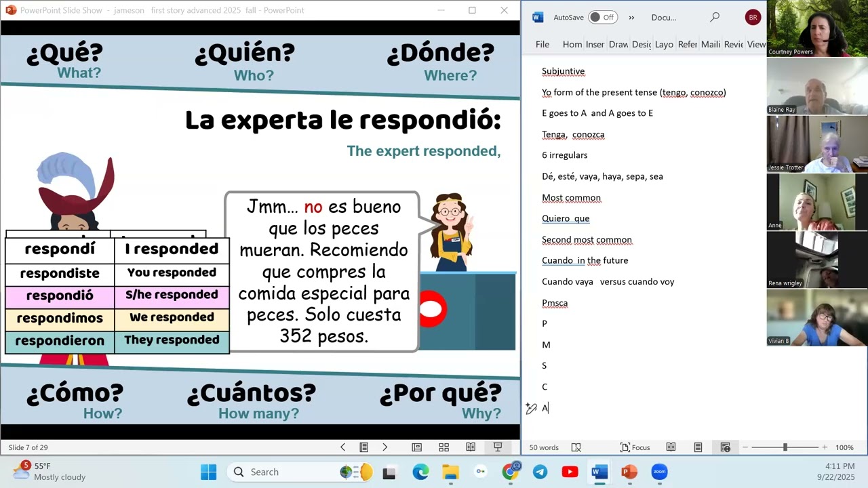Image resolution: width=868 pixels, height=488 pixels.
Task: Select Courtney Powers video thumbnail
Action: 817,28
